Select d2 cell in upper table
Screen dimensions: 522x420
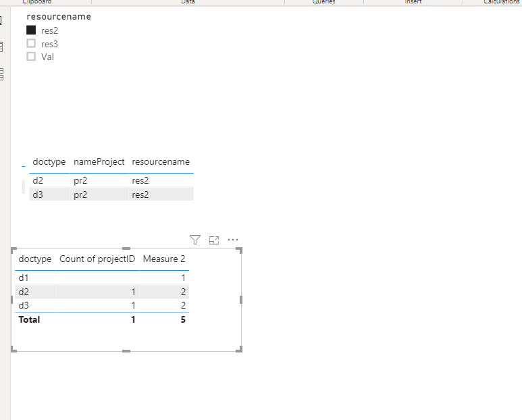tap(38, 180)
